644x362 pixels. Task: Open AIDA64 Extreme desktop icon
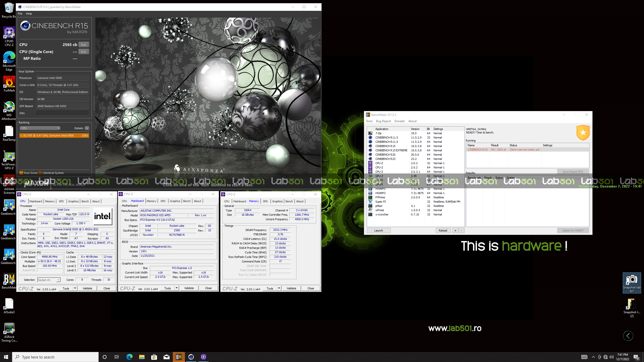tap(9, 185)
